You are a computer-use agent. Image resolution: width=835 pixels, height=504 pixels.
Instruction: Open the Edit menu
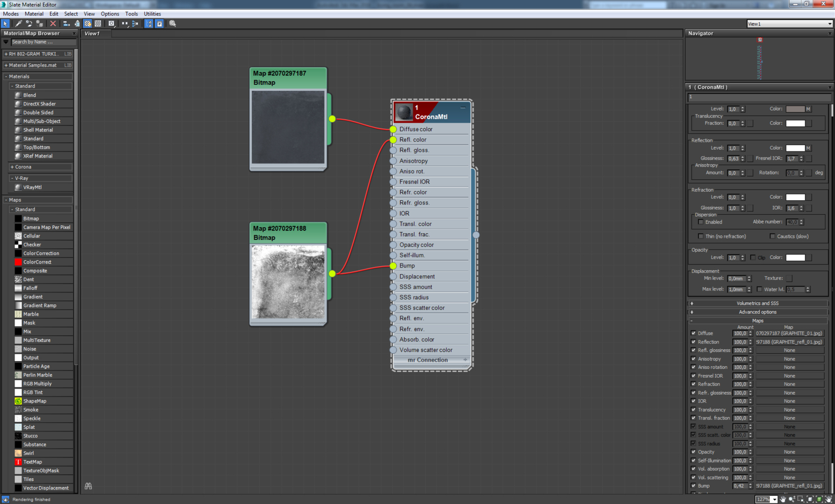(54, 14)
